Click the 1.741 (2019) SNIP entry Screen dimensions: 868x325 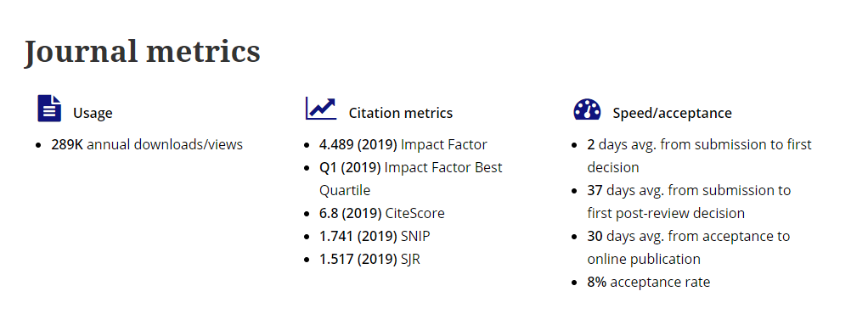click(375, 236)
